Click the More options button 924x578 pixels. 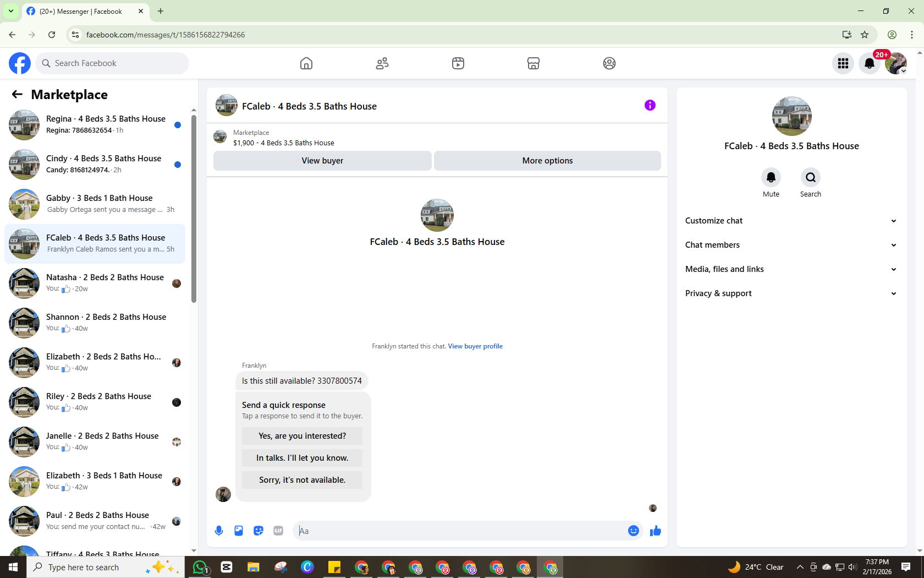547,161
